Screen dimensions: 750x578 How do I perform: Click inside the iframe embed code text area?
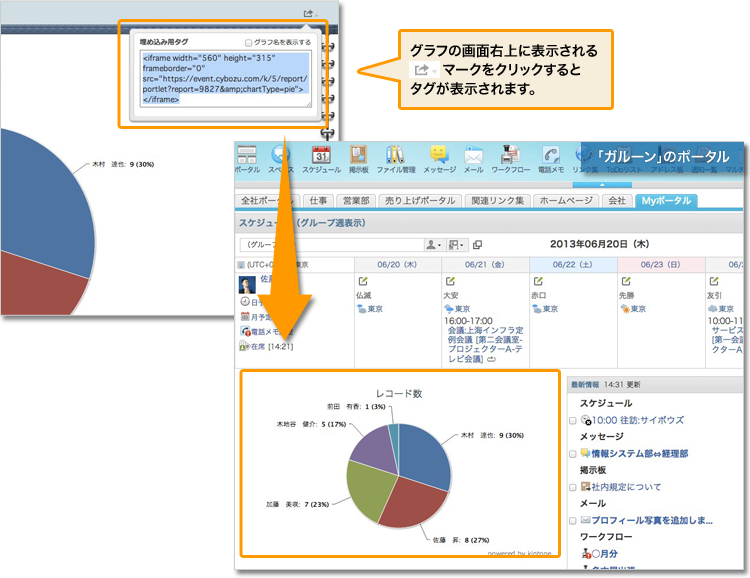click(x=226, y=78)
